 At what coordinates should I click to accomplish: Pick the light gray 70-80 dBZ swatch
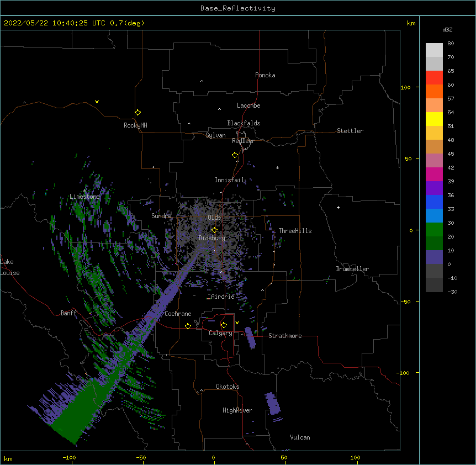tap(434, 50)
